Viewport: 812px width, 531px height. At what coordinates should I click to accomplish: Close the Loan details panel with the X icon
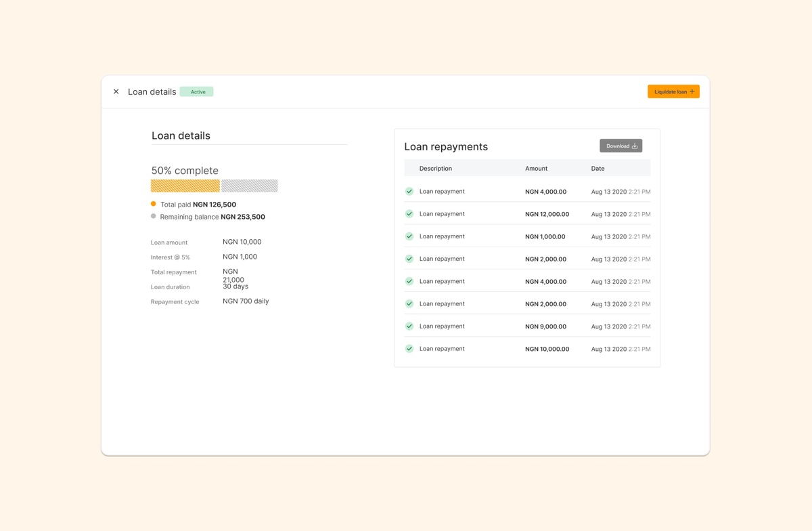pos(116,91)
